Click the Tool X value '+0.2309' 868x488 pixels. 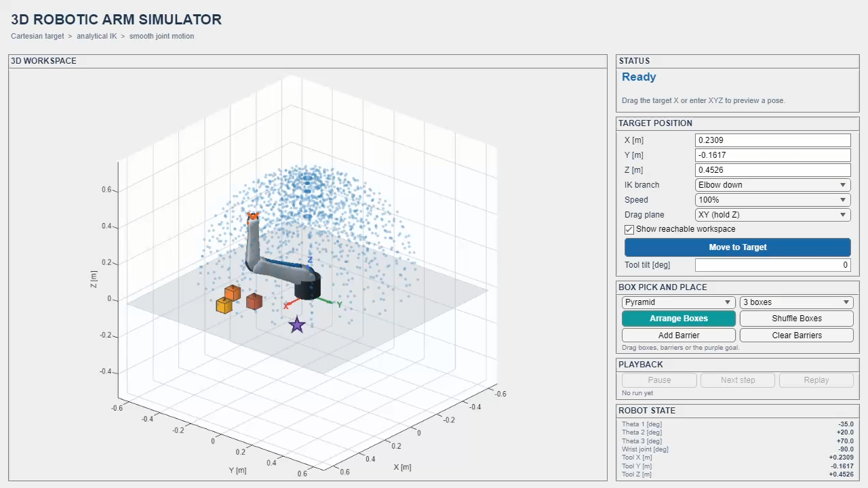pyautogui.click(x=842, y=457)
